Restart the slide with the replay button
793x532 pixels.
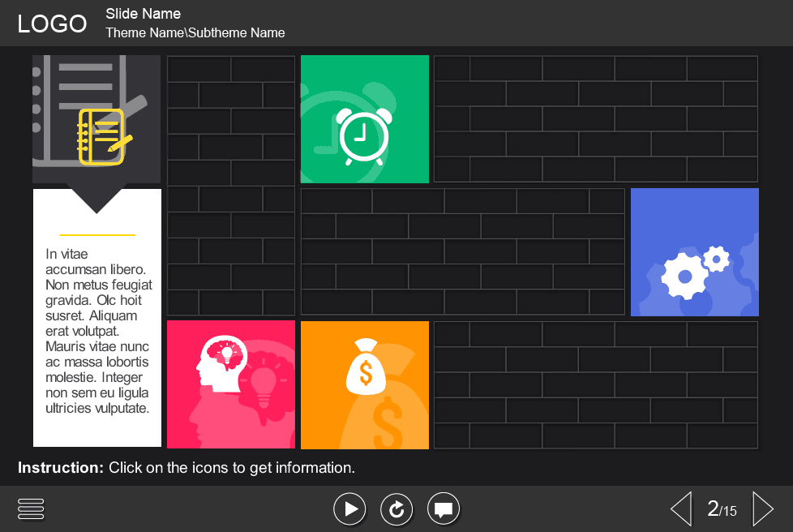(x=396, y=508)
